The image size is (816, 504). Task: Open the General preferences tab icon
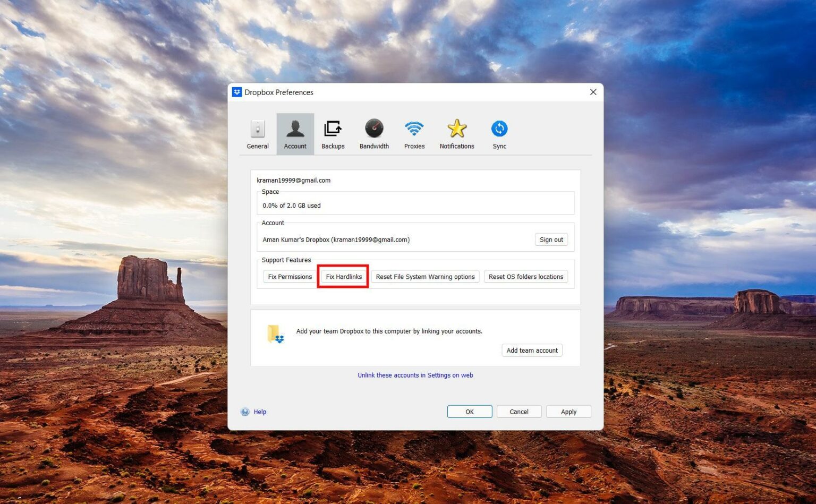257,133
